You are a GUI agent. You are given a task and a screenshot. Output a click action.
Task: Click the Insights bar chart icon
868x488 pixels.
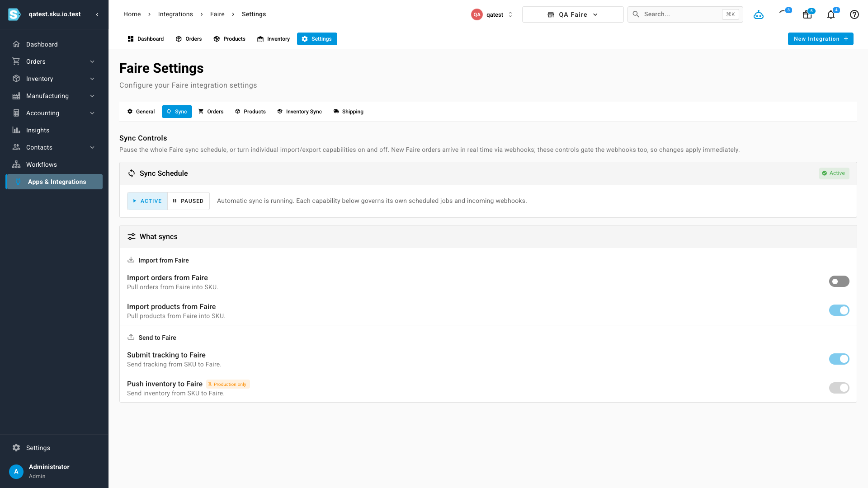[16, 130]
